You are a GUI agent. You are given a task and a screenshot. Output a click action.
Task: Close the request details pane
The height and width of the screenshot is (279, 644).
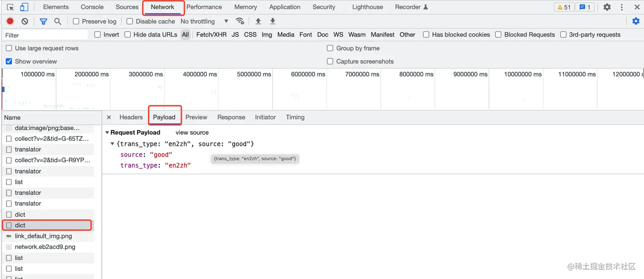(x=109, y=117)
